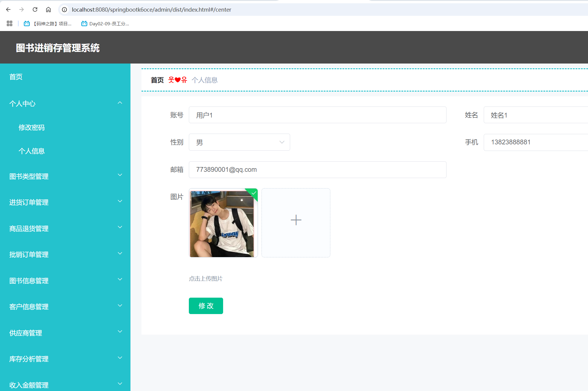Image resolution: width=588 pixels, height=391 pixels.
Task: Click the browser back arrow
Action: point(8,10)
